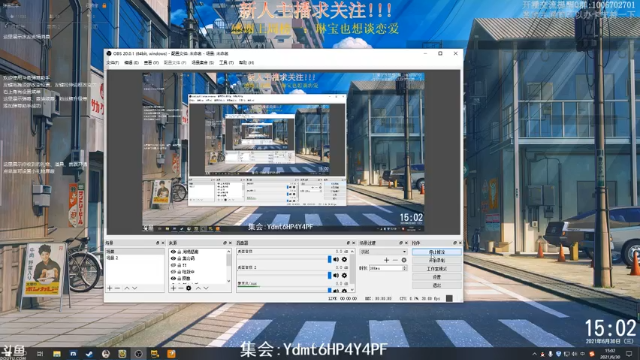Adjust the 桌面音频 volume slider handle
This screenshot has width=640, height=360.
point(329,259)
